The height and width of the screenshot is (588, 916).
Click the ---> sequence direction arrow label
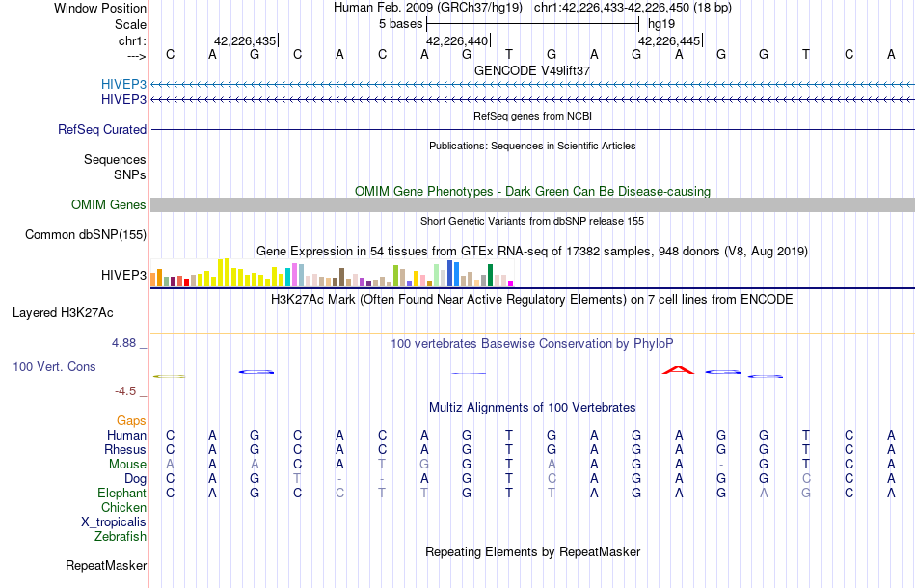click(x=136, y=56)
